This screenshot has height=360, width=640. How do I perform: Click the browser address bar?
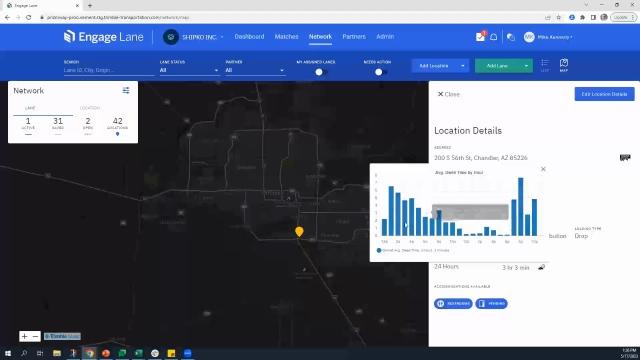click(286, 18)
